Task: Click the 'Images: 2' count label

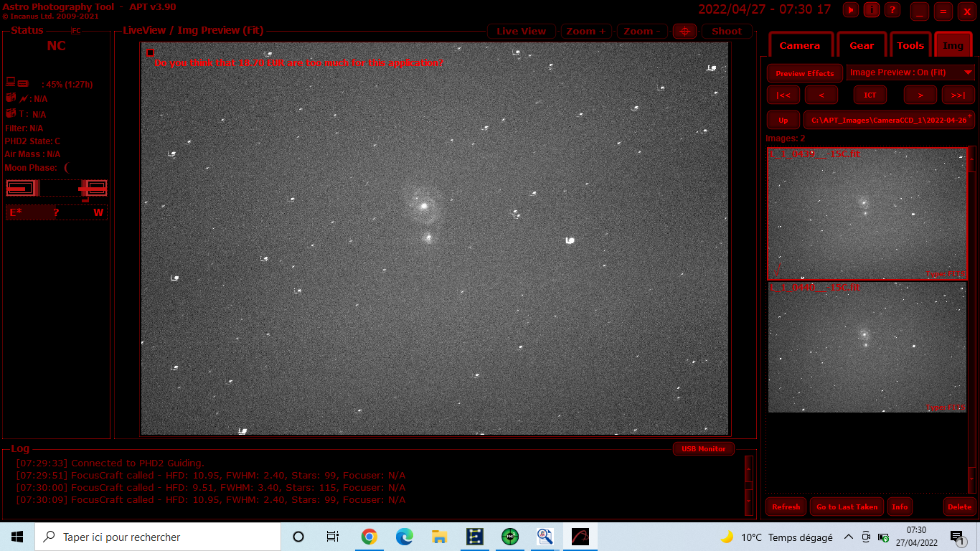Action: click(786, 138)
